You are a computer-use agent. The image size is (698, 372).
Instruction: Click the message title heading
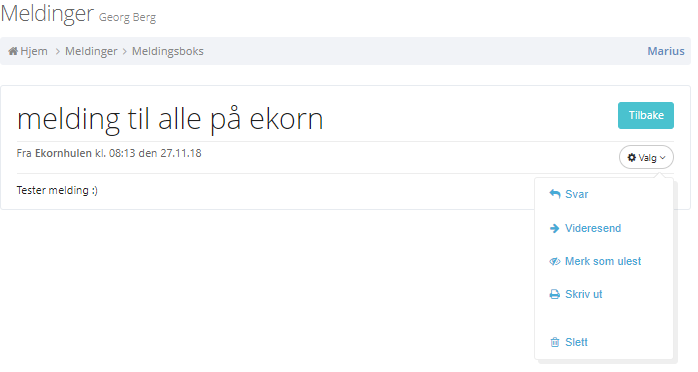tap(170, 119)
